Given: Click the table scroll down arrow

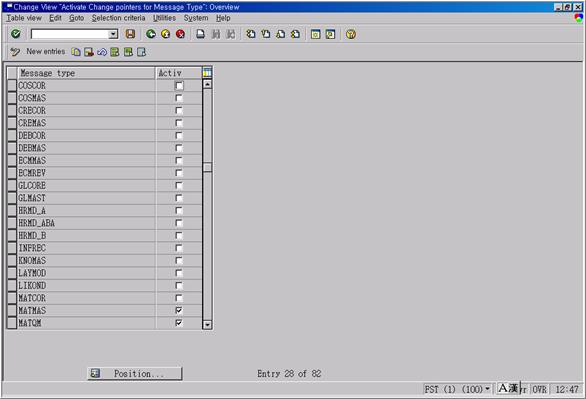Looking at the screenshot, I should [x=207, y=325].
